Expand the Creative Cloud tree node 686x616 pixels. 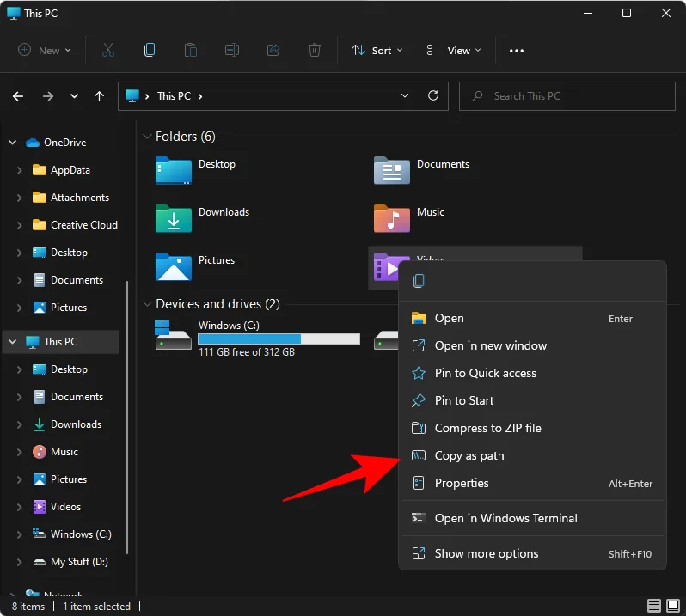click(x=19, y=225)
